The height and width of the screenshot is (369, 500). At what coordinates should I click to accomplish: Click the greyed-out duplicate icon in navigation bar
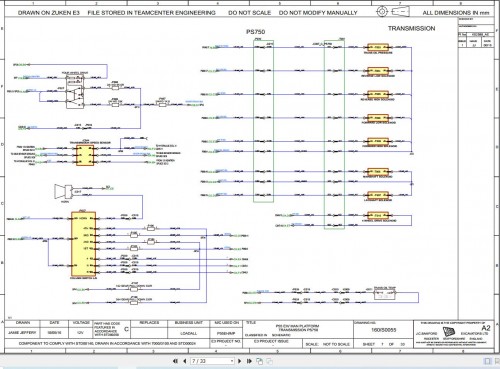(269, 361)
